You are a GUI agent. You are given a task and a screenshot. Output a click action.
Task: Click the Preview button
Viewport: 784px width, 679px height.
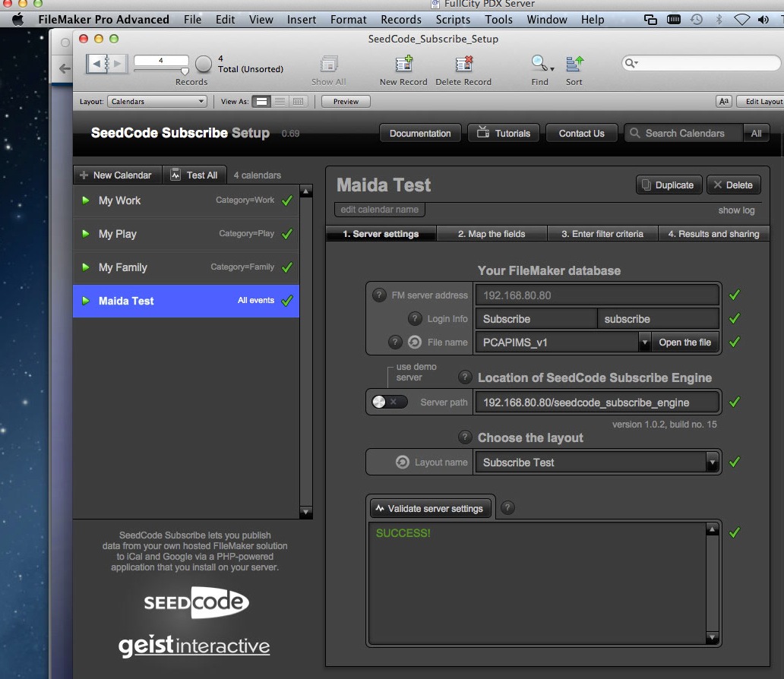[x=346, y=102]
